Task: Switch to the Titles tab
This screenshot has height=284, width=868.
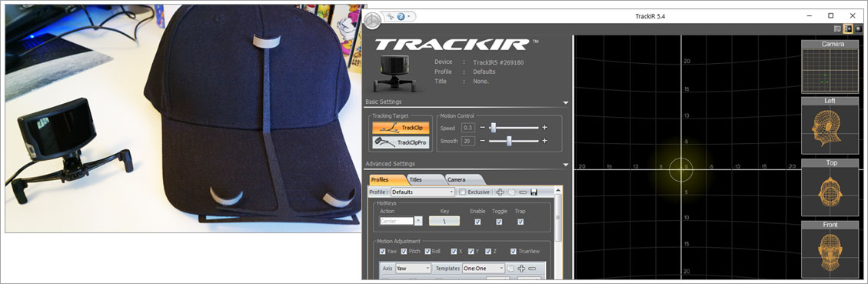Action: [424, 179]
